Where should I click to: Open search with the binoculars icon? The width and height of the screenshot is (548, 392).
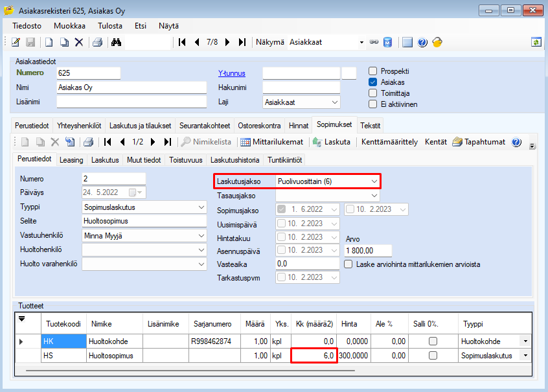[117, 42]
